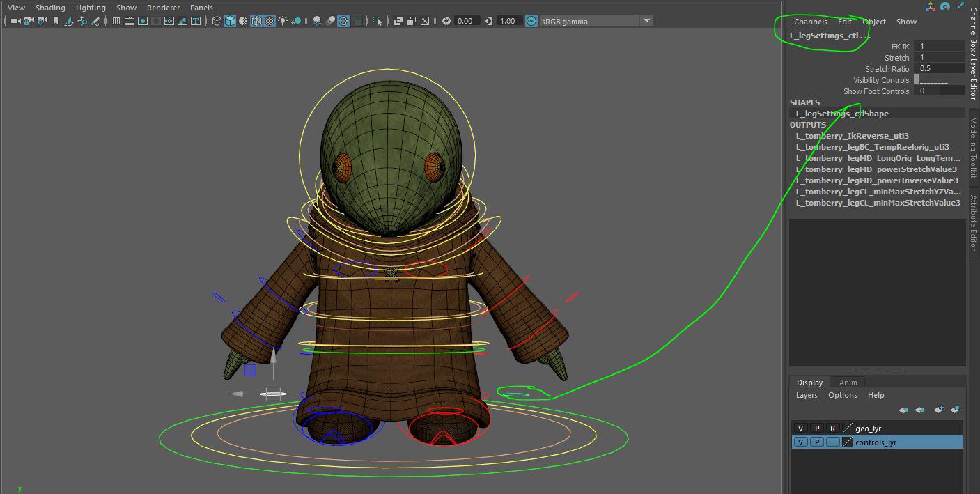Screen dimensions: 980x494
Task: Toggle the R reference box on geo_lyr
Action: coord(832,429)
